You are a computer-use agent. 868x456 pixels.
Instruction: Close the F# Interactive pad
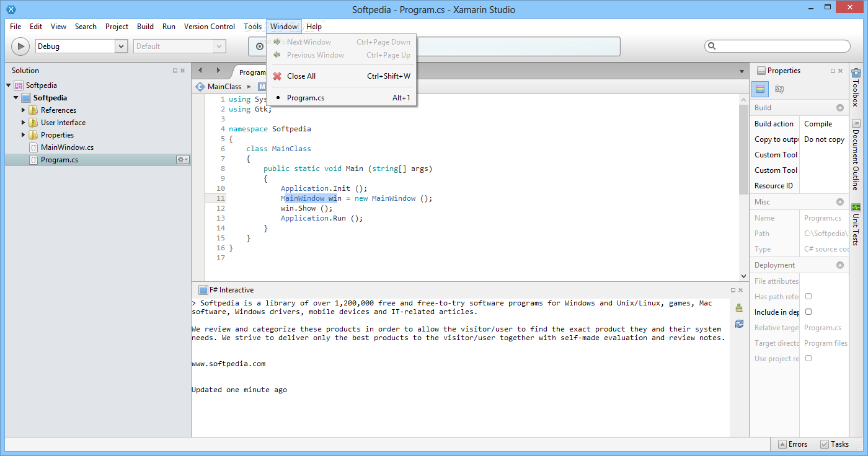click(741, 290)
